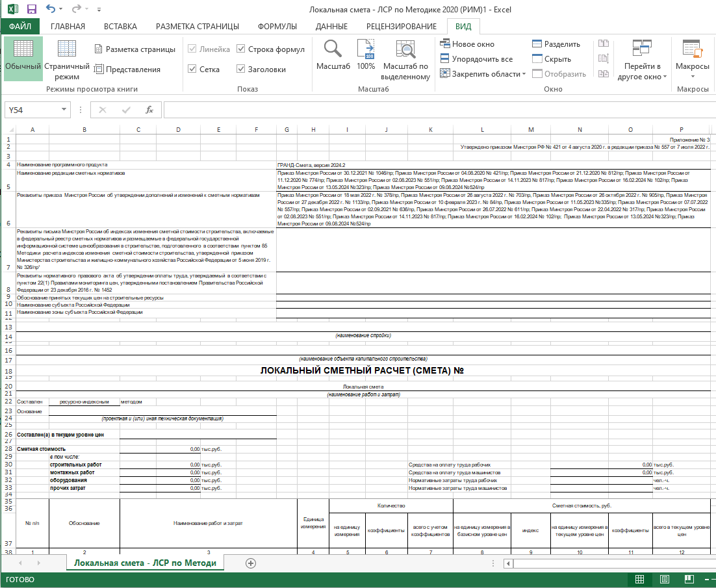Select column A header
The image size is (716, 588).
tap(32, 130)
